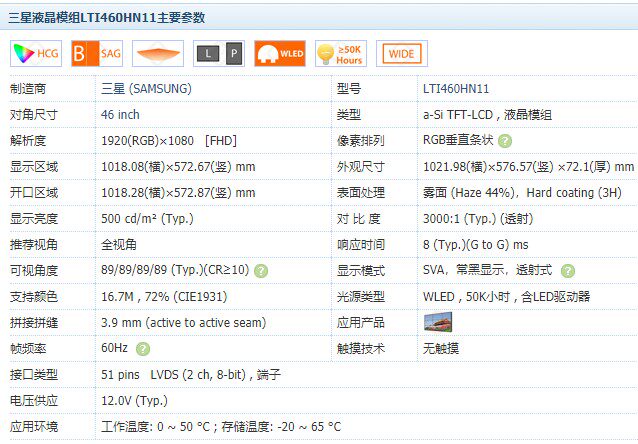Click the ≥50K Hours lifetime icon

coord(341,53)
